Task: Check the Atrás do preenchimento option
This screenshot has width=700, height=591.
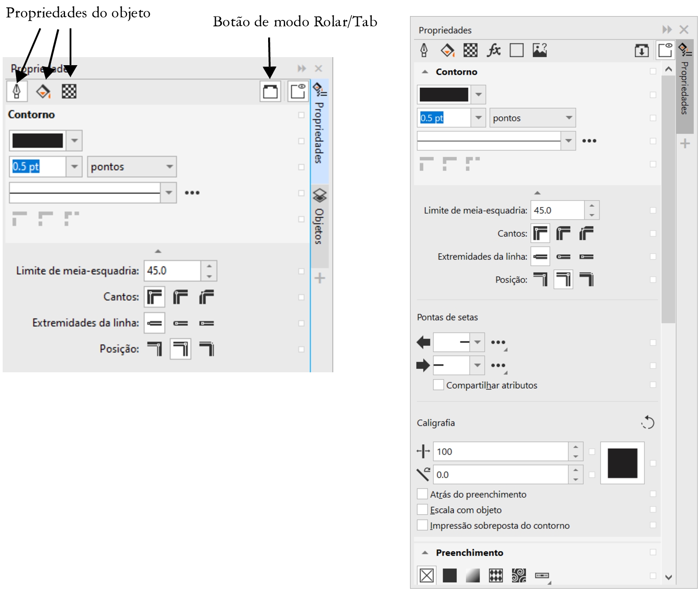Action: [x=422, y=494]
